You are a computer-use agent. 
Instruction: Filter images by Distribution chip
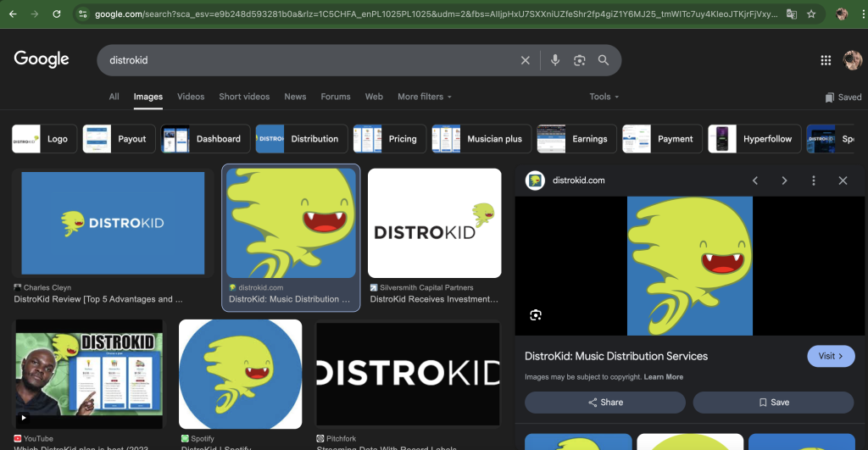[x=302, y=139]
